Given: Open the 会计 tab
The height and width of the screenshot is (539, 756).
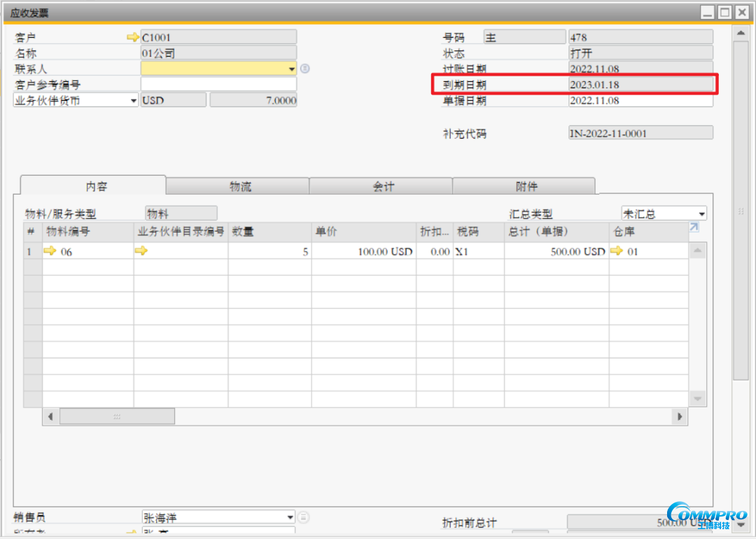Looking at the screenshot, I should [x=383, y=186].
